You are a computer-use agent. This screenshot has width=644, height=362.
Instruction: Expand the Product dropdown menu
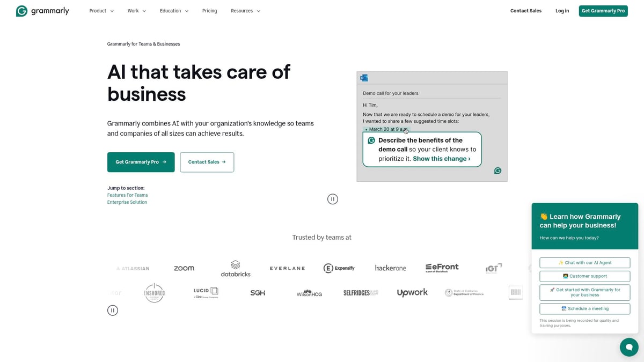(101, 10)
